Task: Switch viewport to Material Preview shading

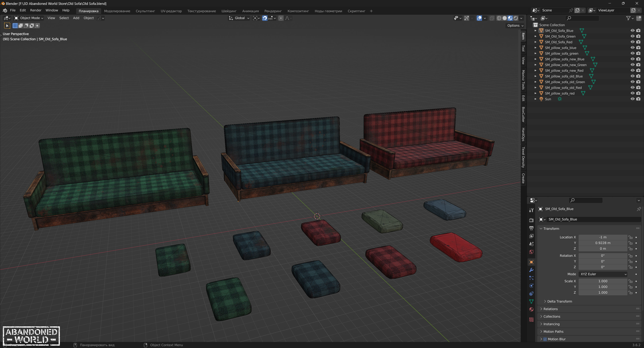Action: (x=510, y=18)
